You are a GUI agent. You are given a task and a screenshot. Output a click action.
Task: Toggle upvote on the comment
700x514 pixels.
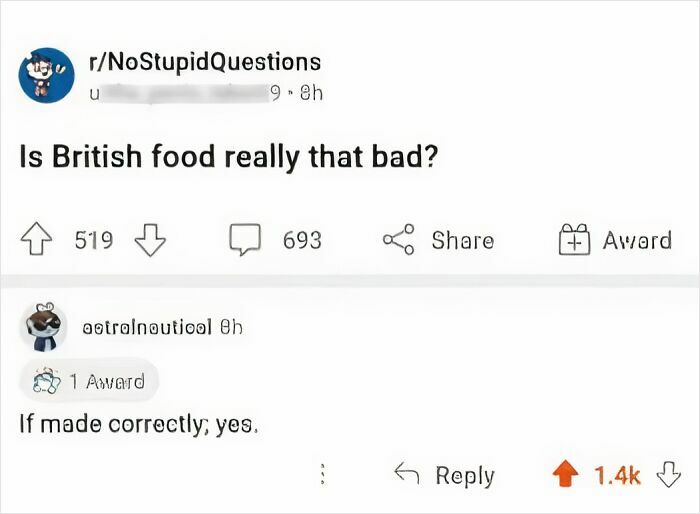pyautogui.click(x=567, y=476)
